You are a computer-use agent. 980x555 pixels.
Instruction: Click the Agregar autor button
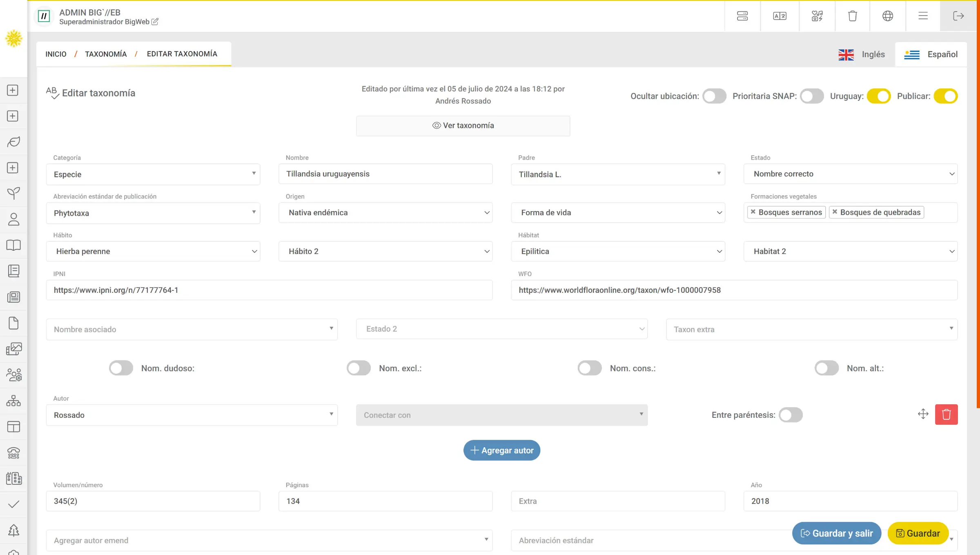pyautogui.click(x=501, y=450)
